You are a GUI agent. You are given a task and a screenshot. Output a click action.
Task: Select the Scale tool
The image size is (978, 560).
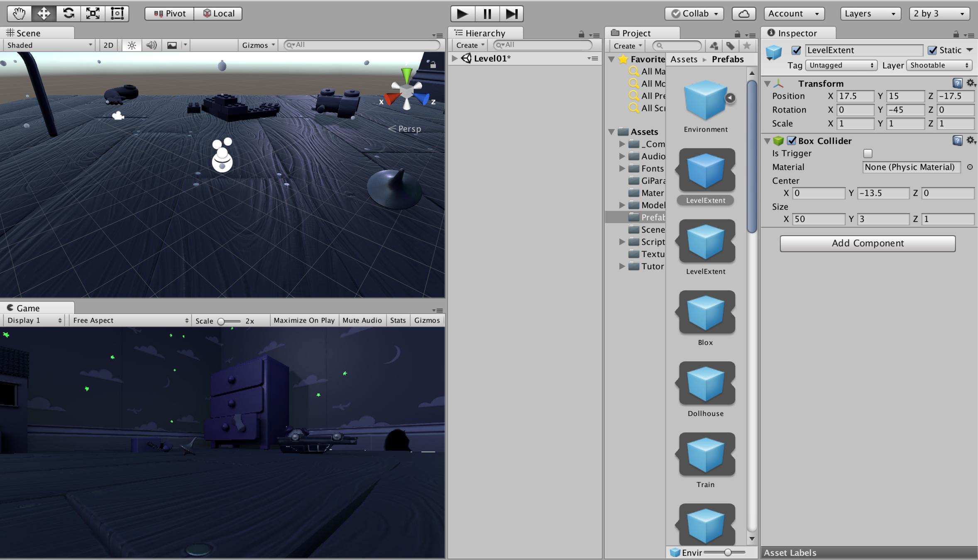pos(93,13)
